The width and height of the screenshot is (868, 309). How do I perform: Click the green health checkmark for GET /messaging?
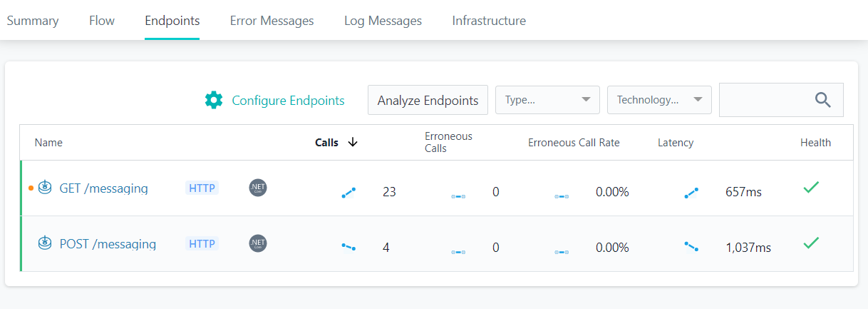811,188
